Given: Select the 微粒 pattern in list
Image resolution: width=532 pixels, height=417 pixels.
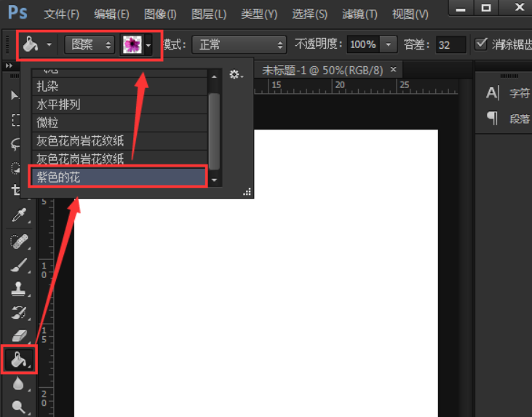Looking at the screenshot, I should tap(119, 122).
